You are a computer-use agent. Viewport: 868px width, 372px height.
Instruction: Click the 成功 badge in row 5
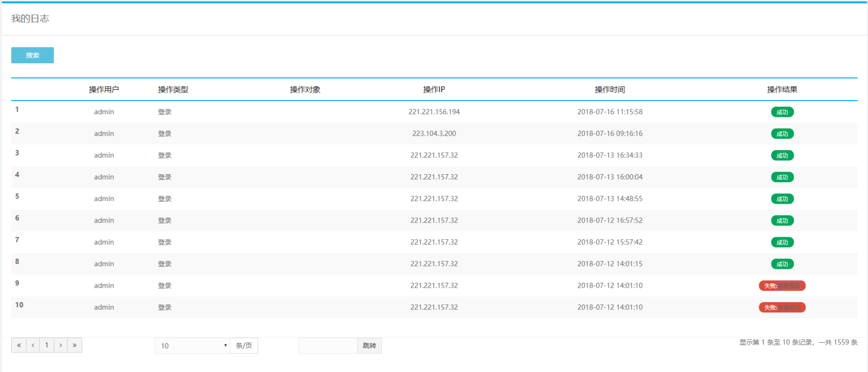point(782,199)
